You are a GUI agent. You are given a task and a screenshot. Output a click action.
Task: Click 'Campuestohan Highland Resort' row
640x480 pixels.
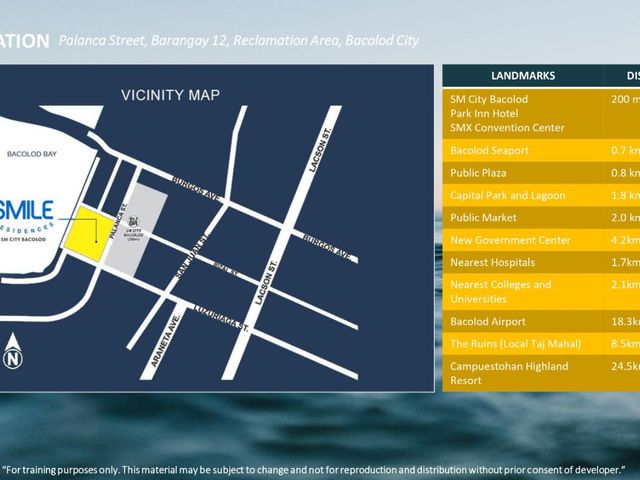click(541, 373)
